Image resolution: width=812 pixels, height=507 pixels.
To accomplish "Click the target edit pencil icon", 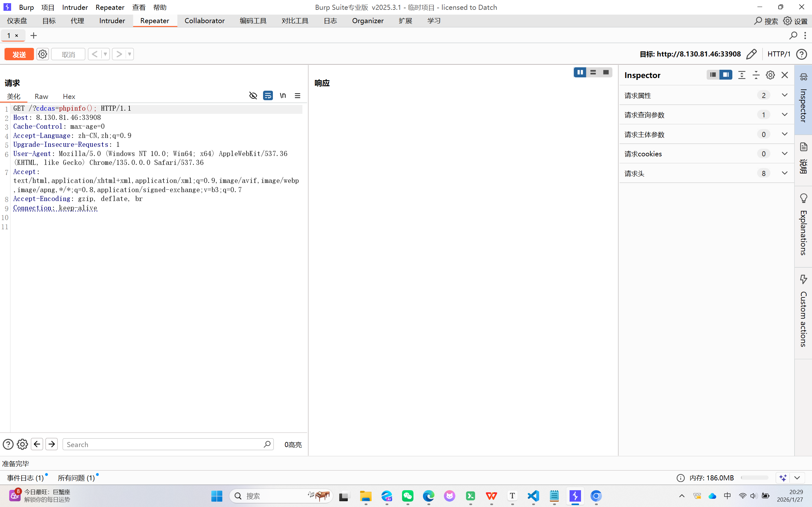I will point(752,54).
